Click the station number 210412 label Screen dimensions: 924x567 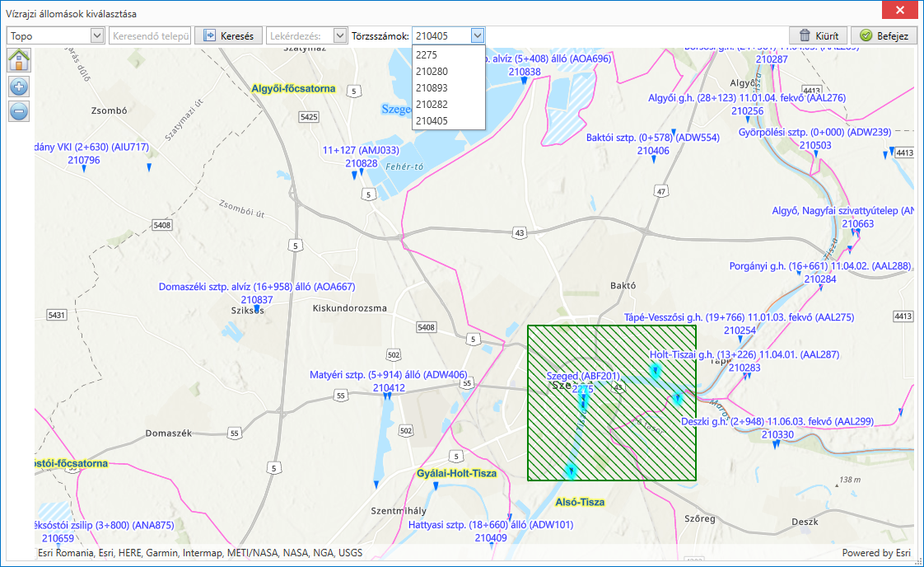point(389,387)
